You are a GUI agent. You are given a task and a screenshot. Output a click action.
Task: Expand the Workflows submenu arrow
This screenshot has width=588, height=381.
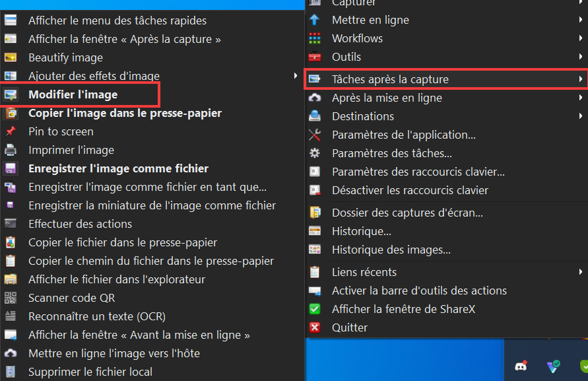click(x=581, y=38)
